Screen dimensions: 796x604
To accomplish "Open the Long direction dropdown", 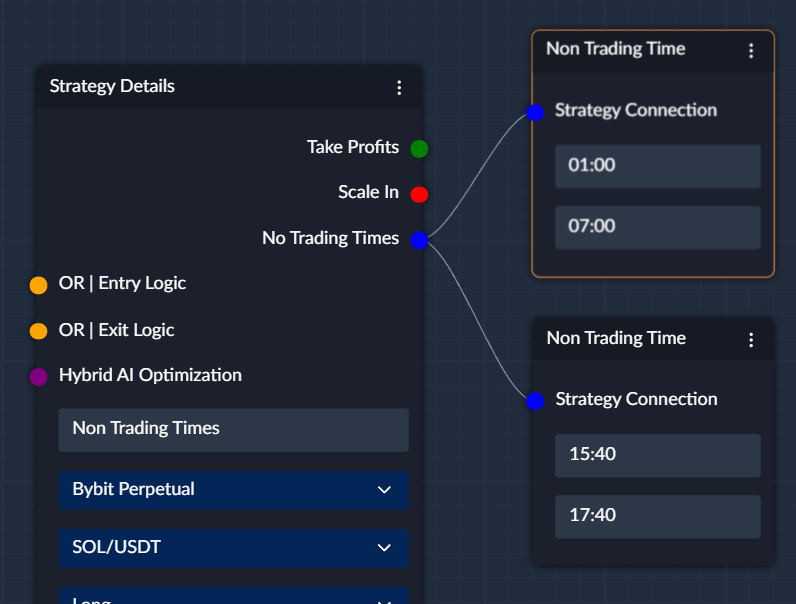I will tap(234, 596).
